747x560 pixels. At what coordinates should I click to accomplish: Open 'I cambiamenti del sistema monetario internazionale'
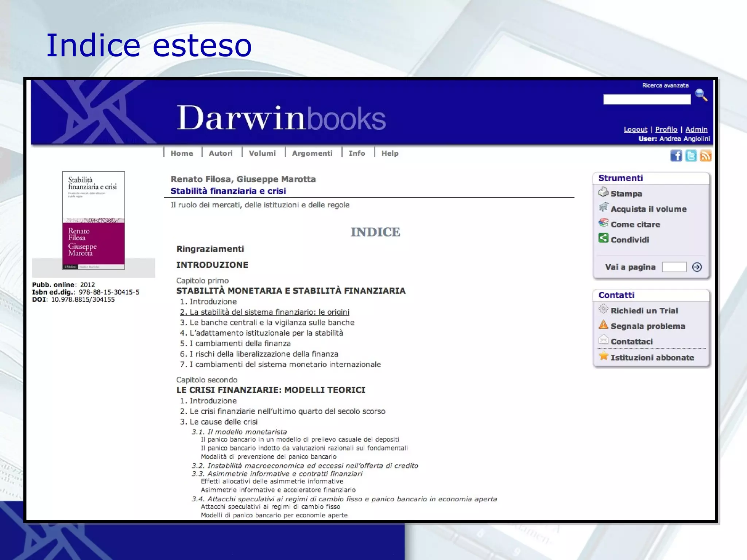[280, 365]
